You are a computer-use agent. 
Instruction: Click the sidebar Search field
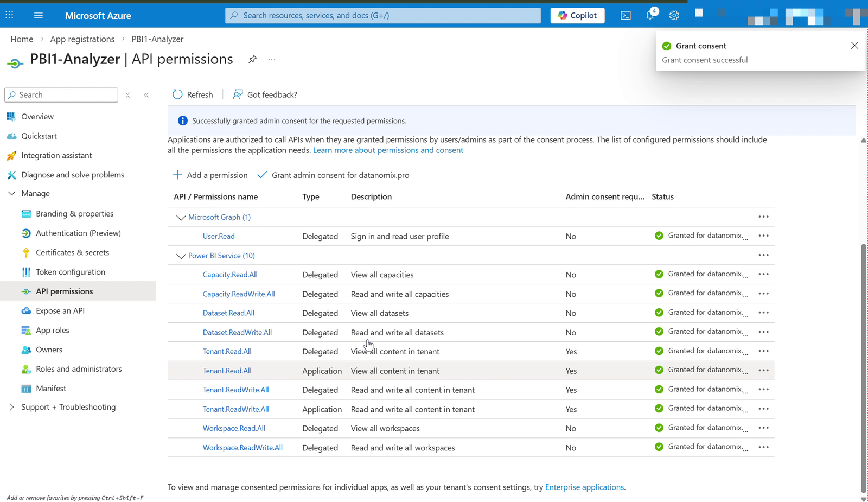[x=61, y=94]
